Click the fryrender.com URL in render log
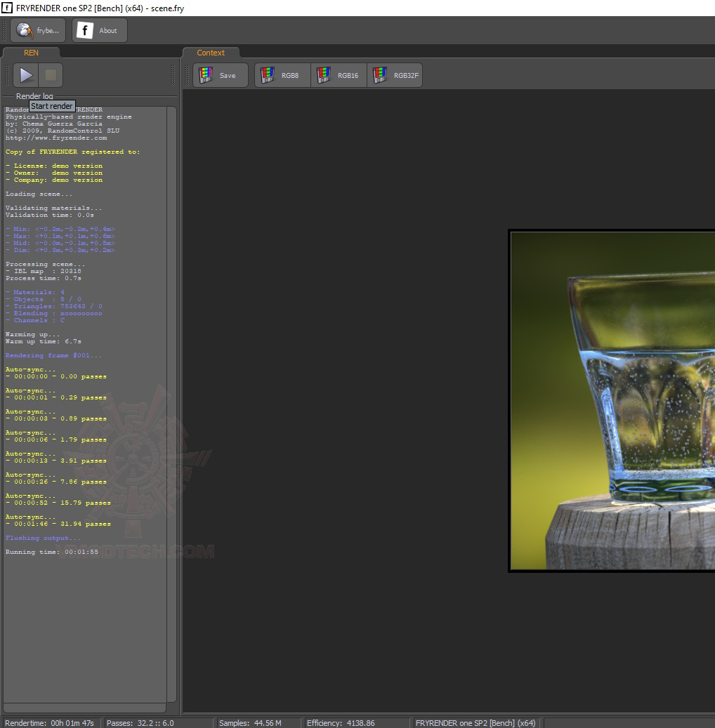Viewport: 715px width, 728px height. click(x=56, y=138)
